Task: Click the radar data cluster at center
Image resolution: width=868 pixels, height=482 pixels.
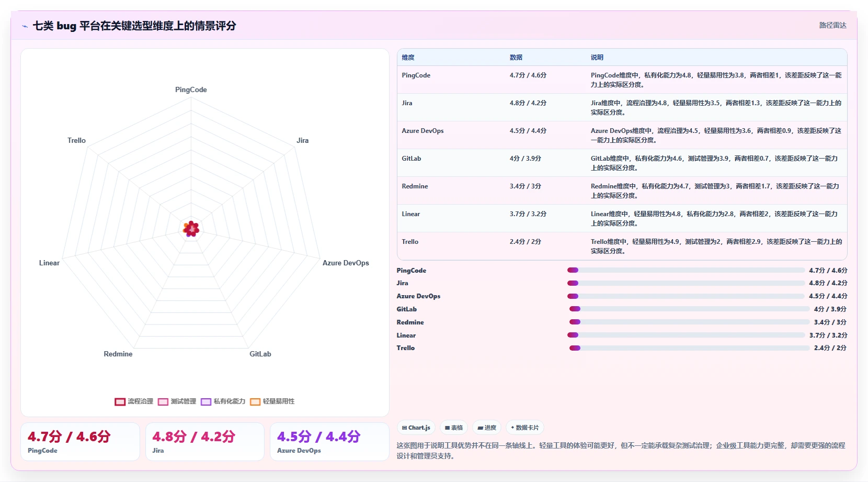Action: 191,229
